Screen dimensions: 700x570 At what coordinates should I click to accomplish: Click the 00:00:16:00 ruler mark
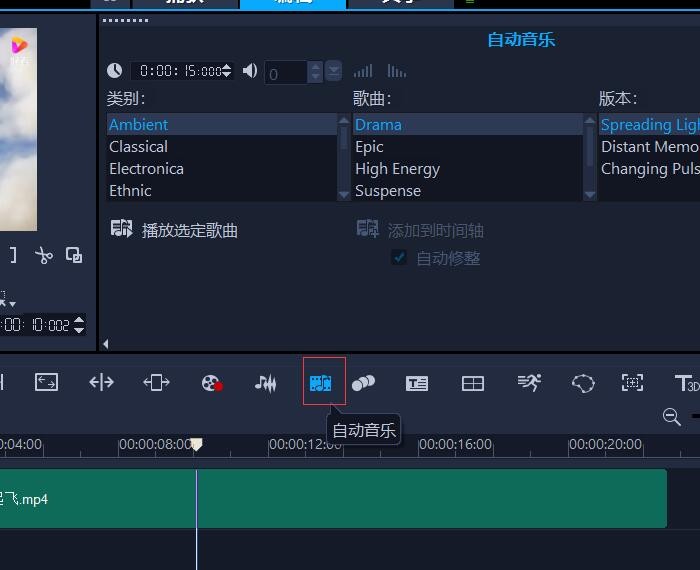[455, 445]
